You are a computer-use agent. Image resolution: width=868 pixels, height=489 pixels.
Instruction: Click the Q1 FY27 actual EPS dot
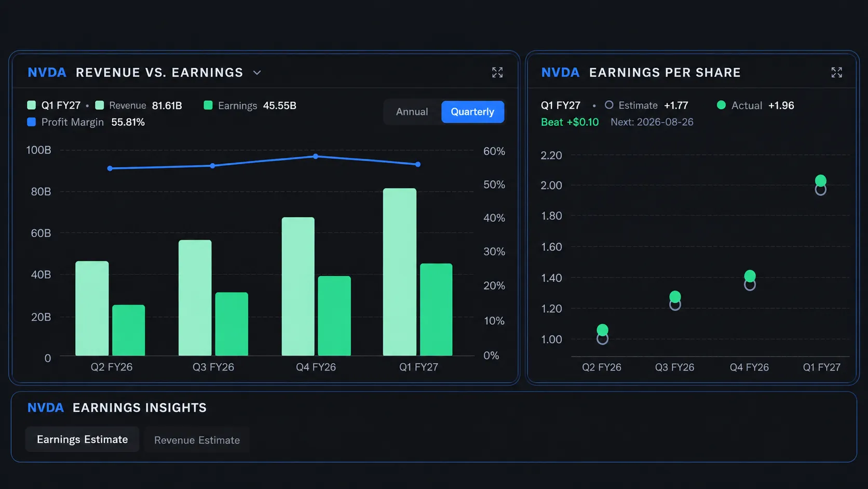[x=821, y=180]
